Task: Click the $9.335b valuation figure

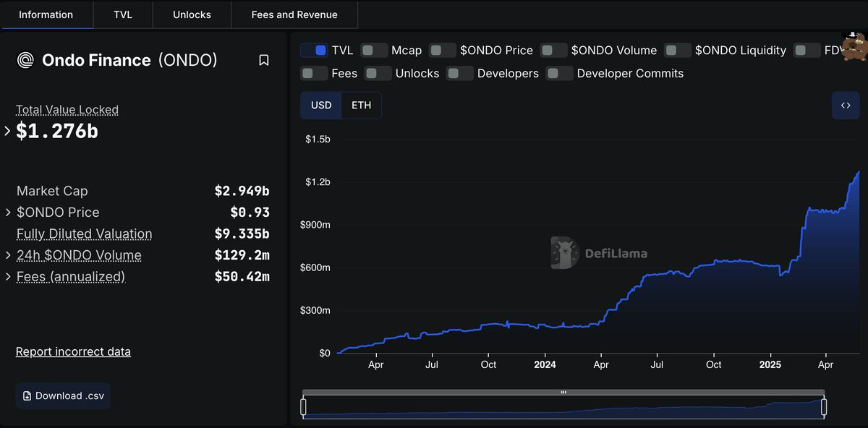Action: point(242,234)
